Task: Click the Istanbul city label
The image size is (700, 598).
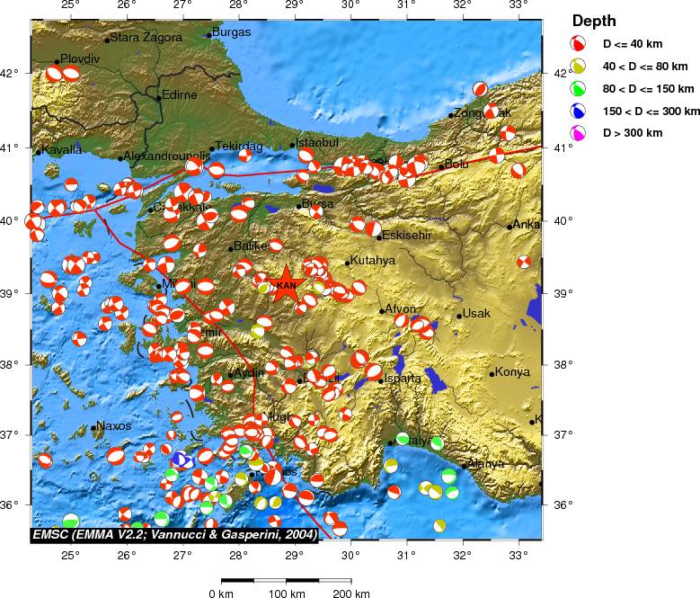Action: coord(317,142)
